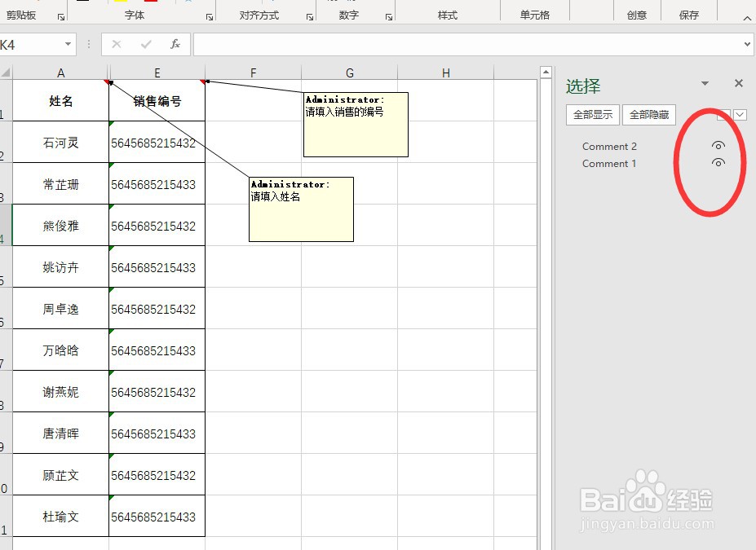Image resolution: width=756 pixels, height=550 pixels.
Task: Click the sales number beside 石河灵
Action: [x=157, y=142]
